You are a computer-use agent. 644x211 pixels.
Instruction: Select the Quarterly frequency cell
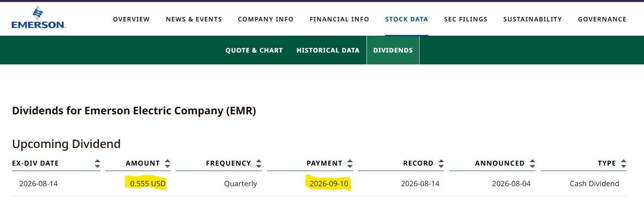pyautogui.click(x=240, y=184)
